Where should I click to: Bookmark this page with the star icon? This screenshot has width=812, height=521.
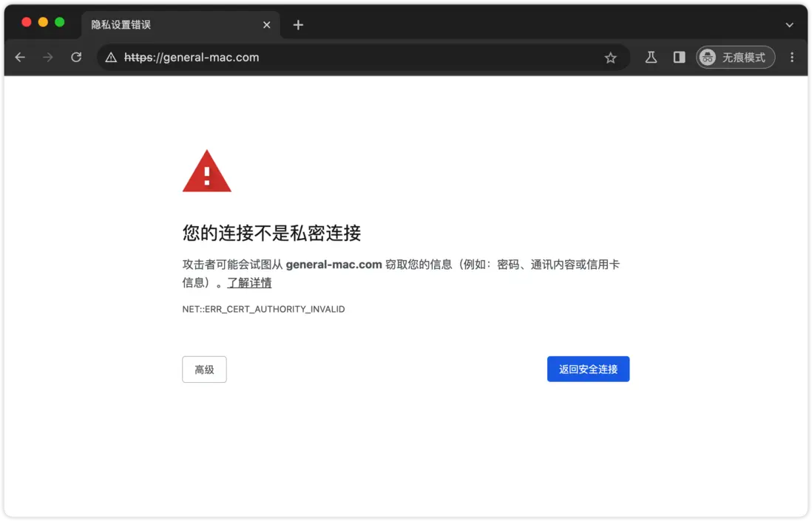(x=611, y=58)
